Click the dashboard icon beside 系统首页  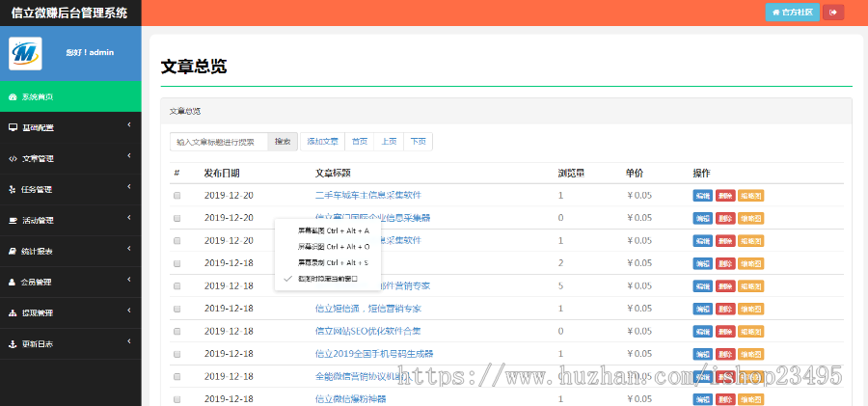[x=13, y=97]
